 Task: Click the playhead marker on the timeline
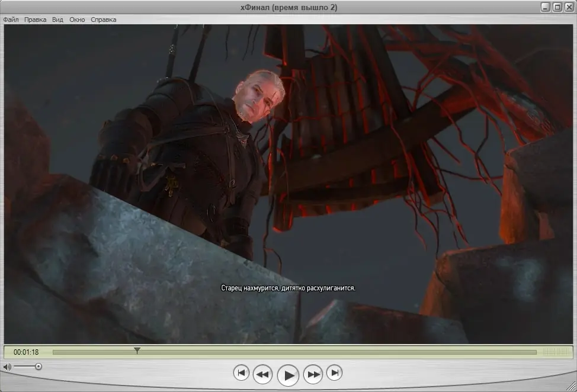(x=137, y=351)
